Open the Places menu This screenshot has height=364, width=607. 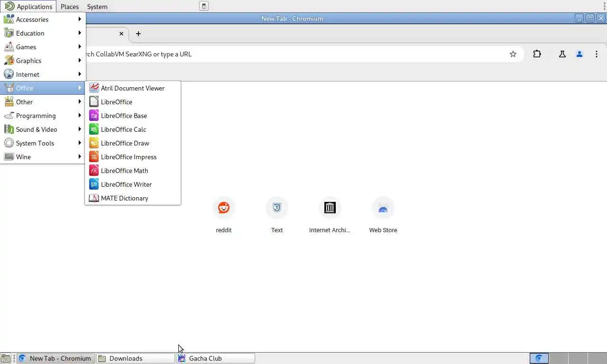click(x=70, y=7)
